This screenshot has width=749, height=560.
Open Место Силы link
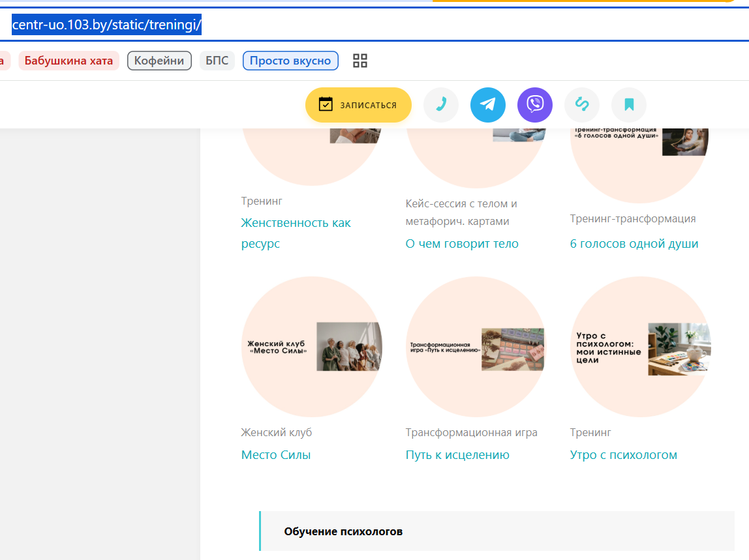[275, 455]
